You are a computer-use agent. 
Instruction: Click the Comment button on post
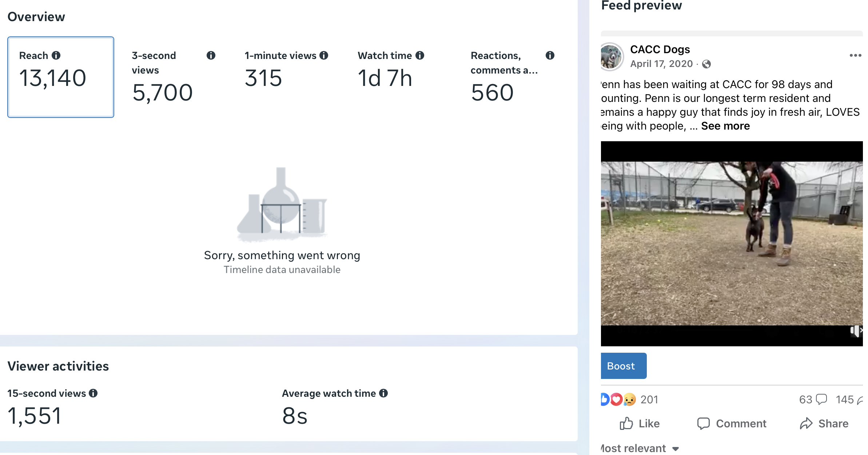pos(732,424)
